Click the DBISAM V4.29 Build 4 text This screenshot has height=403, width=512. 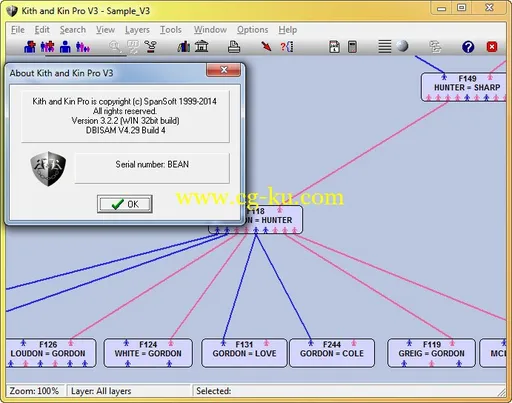[125, 130]
